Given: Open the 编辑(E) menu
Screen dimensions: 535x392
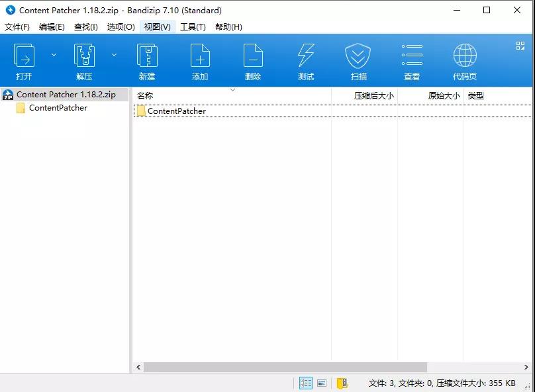Looking at the screenshot, I should coord(52,27).
